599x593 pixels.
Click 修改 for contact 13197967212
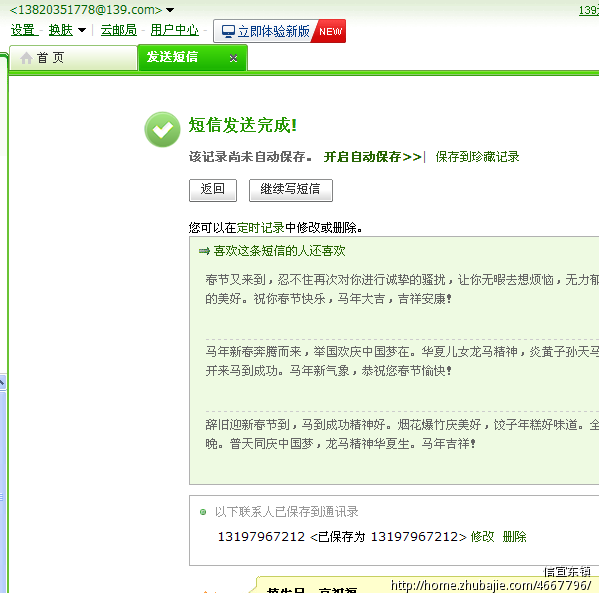pos(482,537)
